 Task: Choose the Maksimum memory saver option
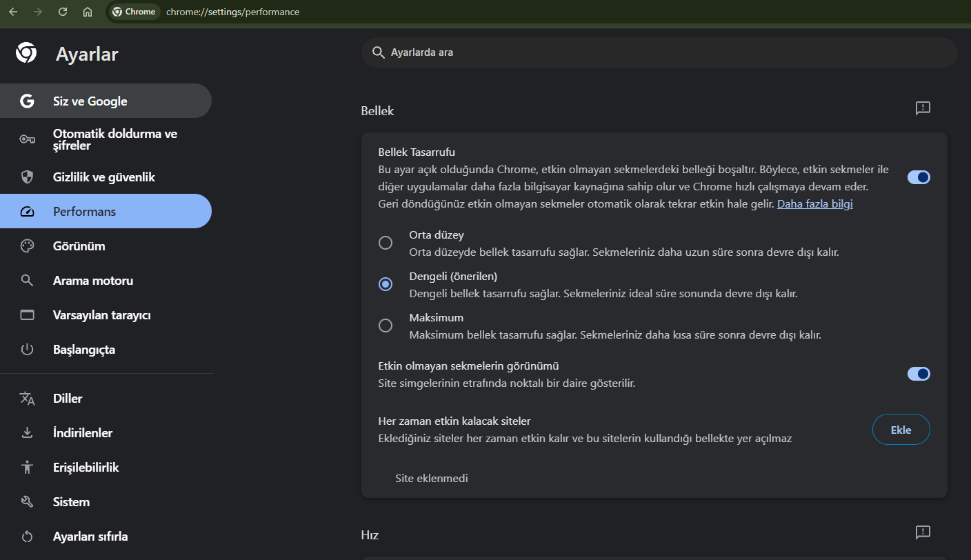[x=386, y=326]
